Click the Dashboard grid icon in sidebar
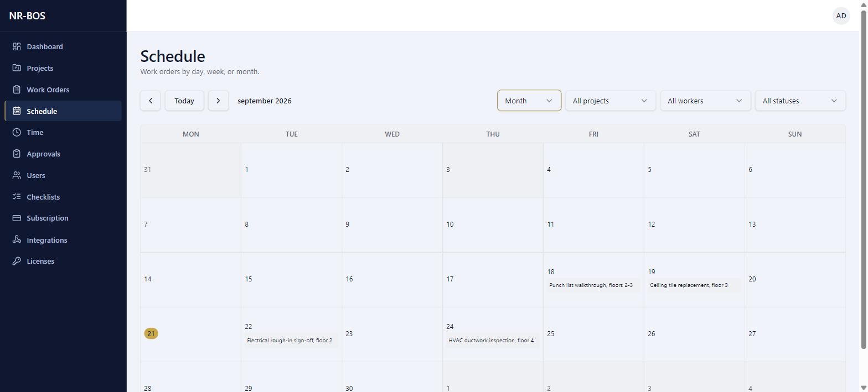 (17, 46)
